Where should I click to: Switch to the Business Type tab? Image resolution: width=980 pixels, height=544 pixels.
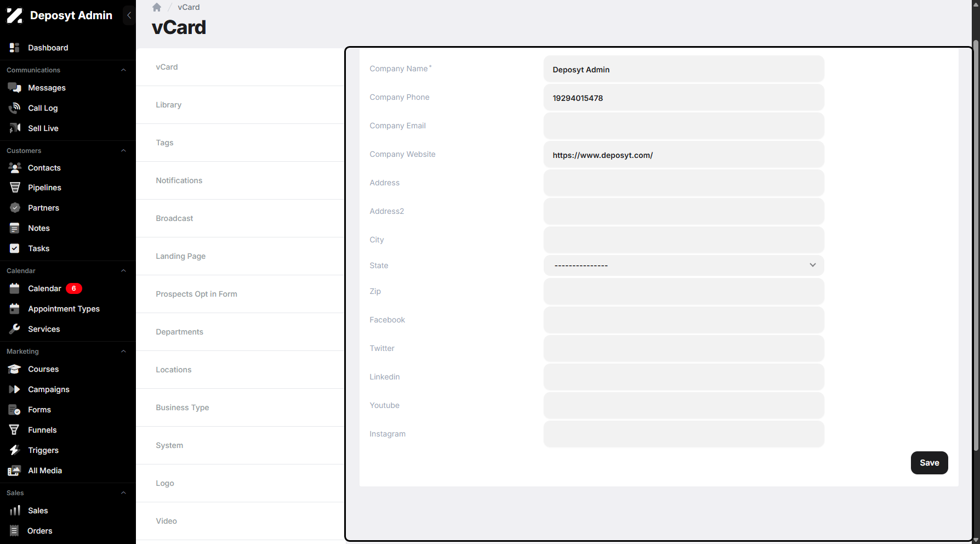tap(240, 407)
